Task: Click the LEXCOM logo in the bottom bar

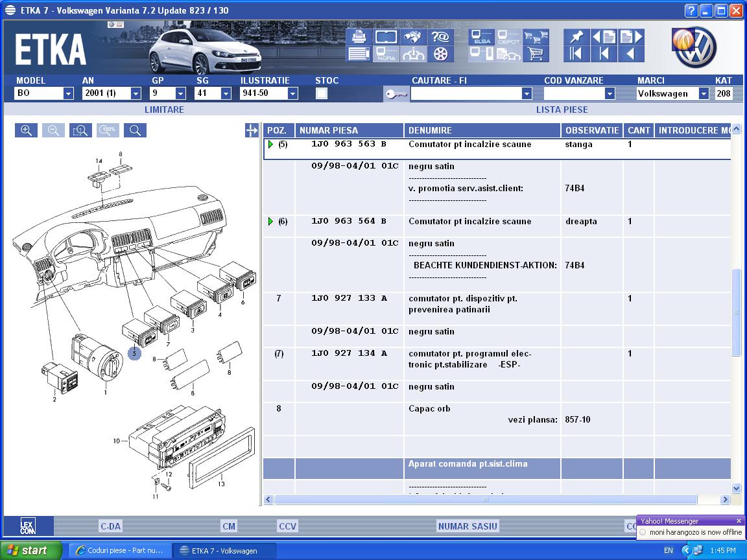Action: (28, 527)
